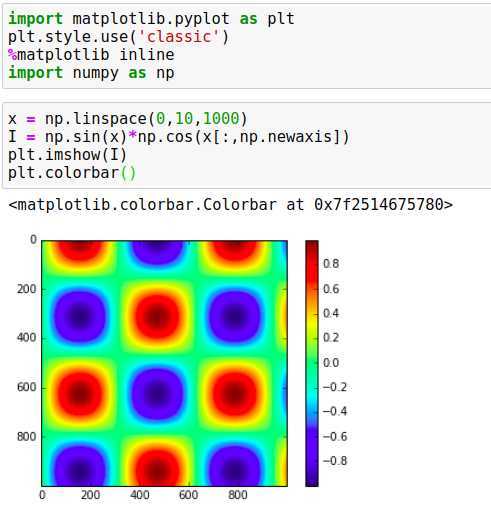Click the purple bottom of the colorbar
The height and width of the screenshot is (510, 491).
point(312,478)
